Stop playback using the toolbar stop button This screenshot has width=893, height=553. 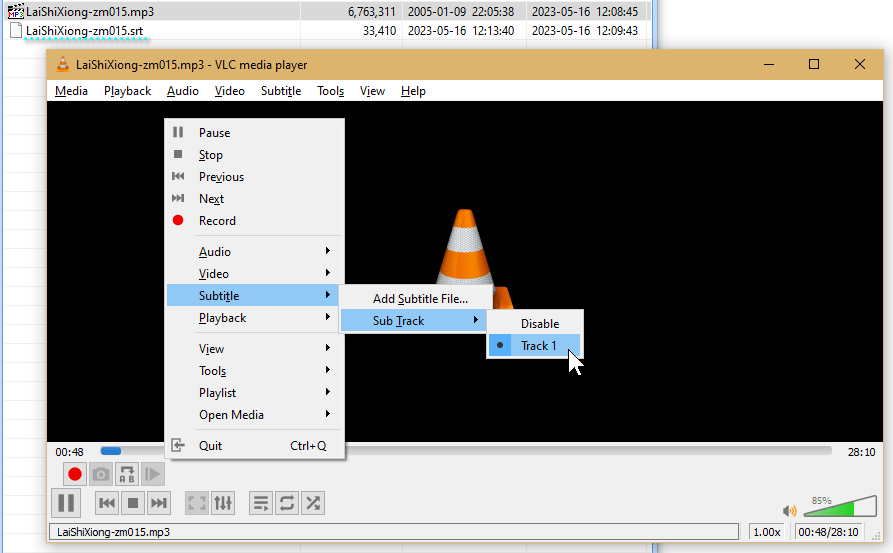pyautogui.click(x=133, y=503)
